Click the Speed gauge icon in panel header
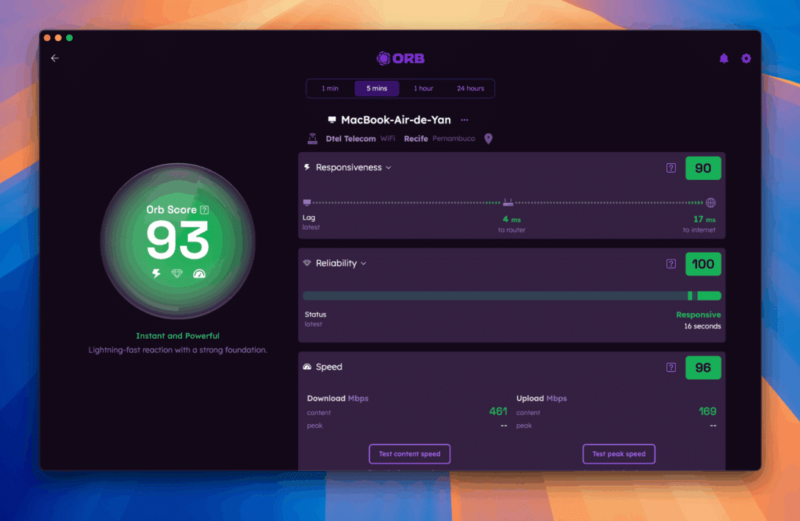Viewport: 800px width, 521px height. coord(307,366)
